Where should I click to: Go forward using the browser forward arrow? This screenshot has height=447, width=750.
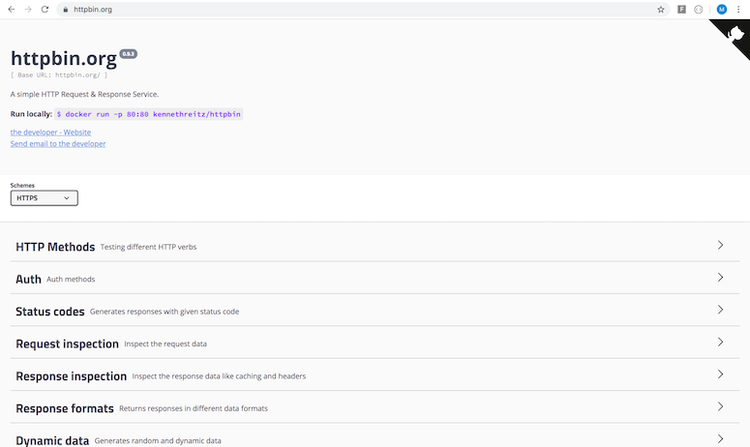click(x=28, y=9)
